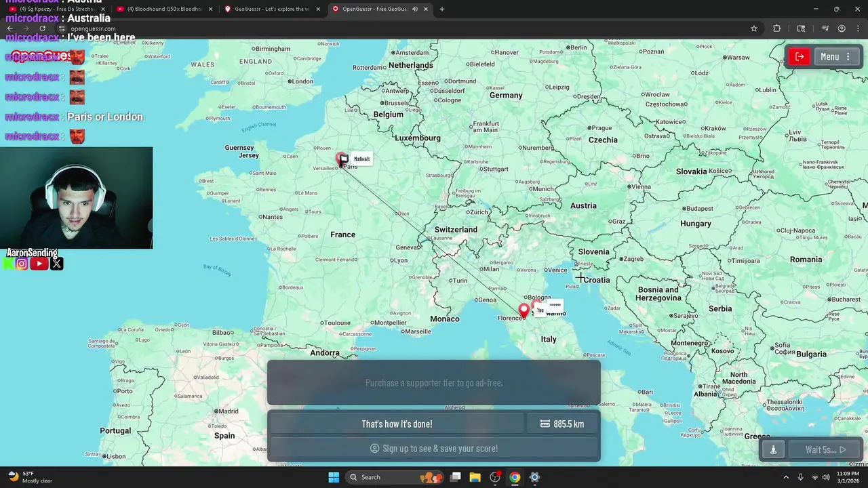Open the Windows Start menu
This screenshot has width=868, height=488.
click(334, 477)
